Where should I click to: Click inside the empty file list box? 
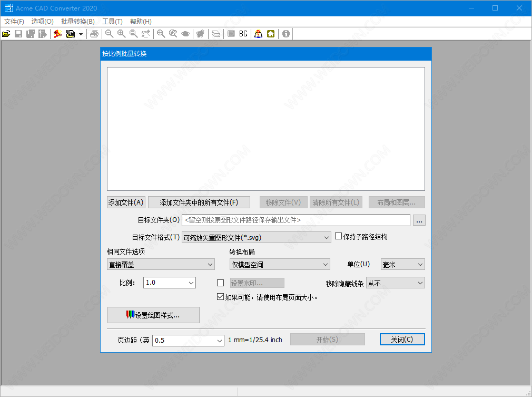pyautogui.click(x=266, y=129)
